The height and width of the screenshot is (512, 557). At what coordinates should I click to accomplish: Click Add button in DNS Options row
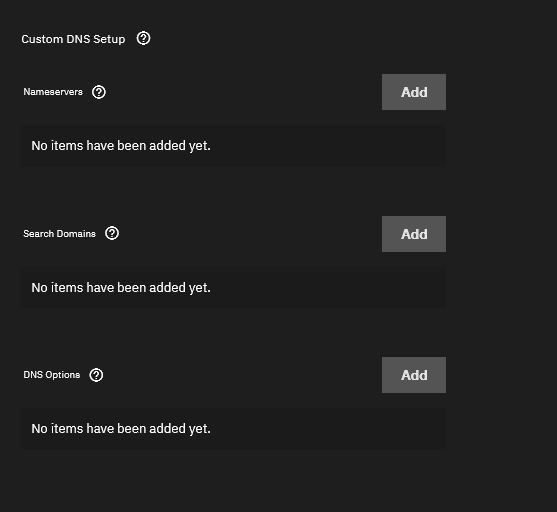click(414, 375)
